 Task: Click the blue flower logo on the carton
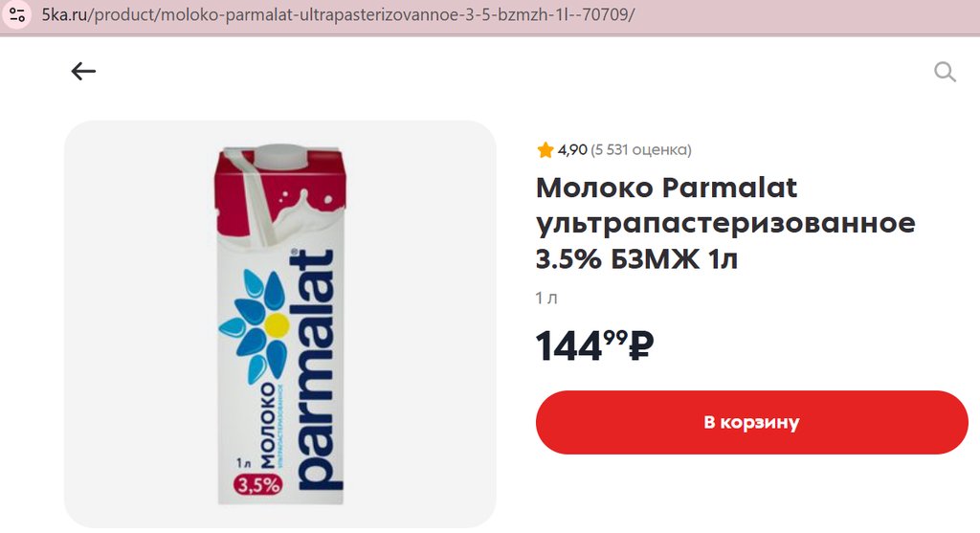click(x=255, y=325)
